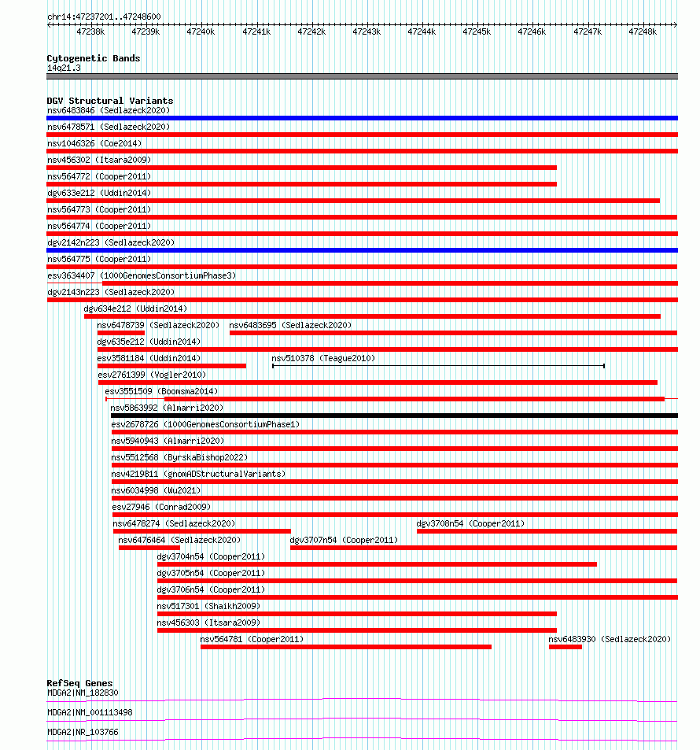Click ruler position 47243k
Image resolution: width=700 pixels, height=750 pixels.
coord(367,31)
